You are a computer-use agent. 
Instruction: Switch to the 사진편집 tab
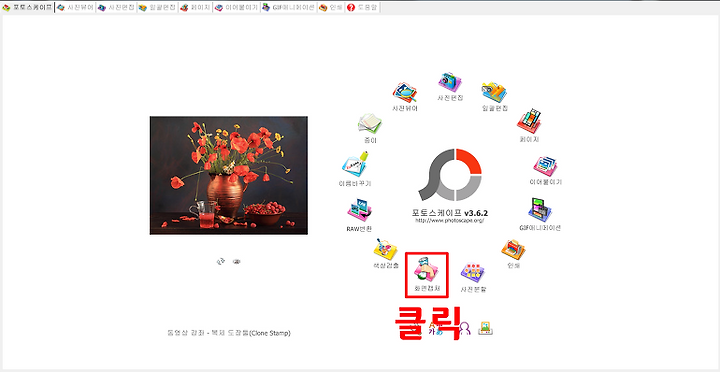[116, 8]
